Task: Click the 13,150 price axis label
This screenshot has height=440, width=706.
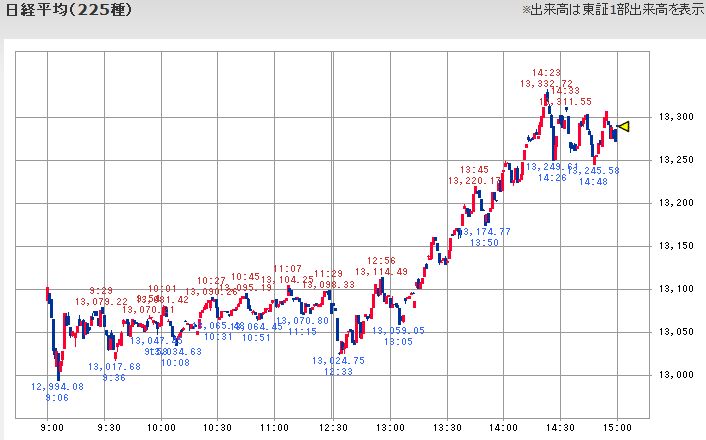Action: (x=676, y=246)
